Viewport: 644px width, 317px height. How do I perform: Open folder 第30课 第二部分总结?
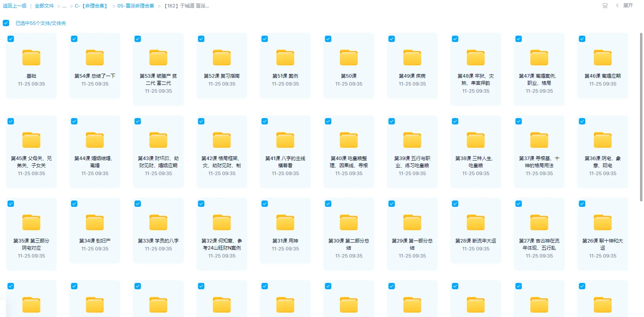349,222
